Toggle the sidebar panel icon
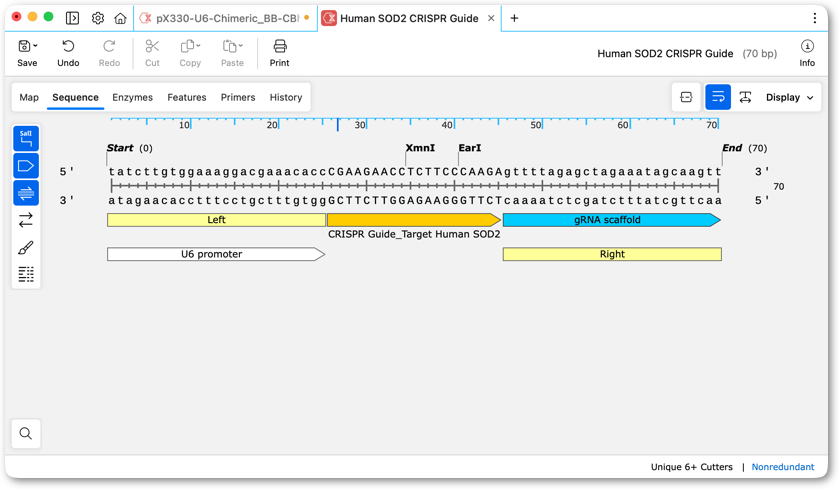This screenshot has height=489, width=839. (x=72, y=18)
